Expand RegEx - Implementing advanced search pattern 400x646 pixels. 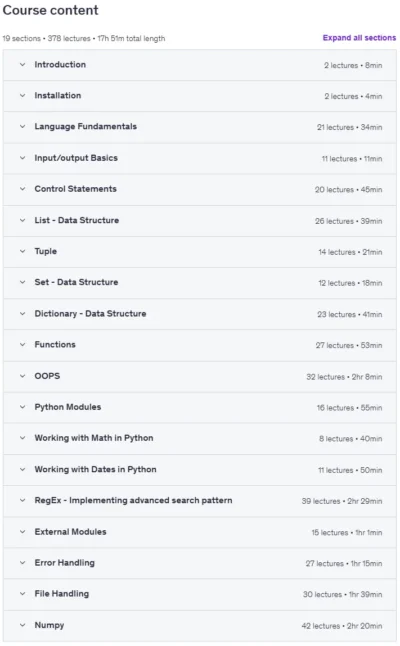[200, 501]
